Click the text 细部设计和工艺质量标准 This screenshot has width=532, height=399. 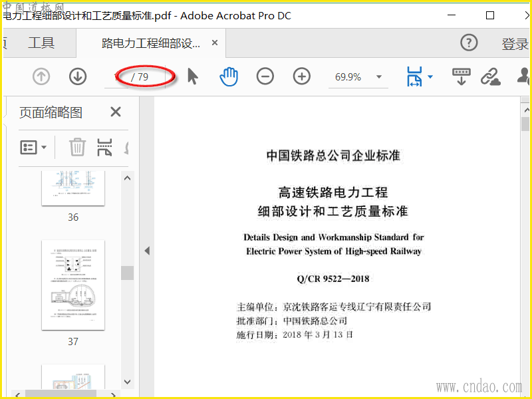[333, 211]
